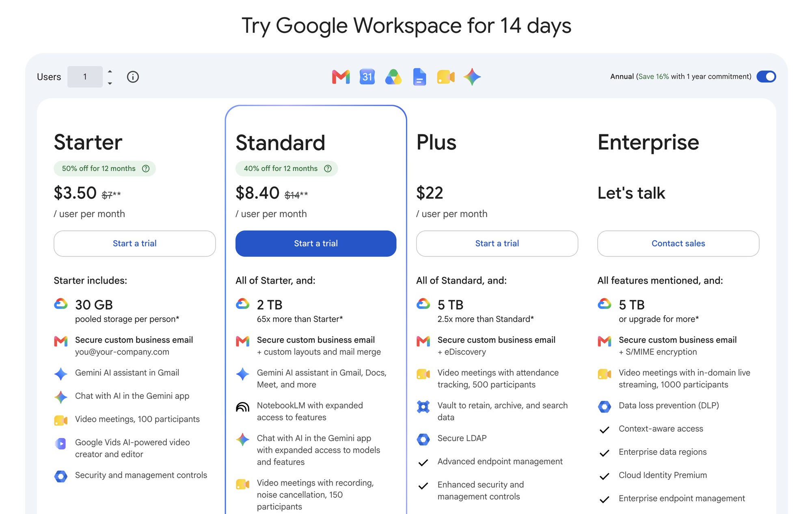The width and height of the screenshot is (812, 514).
Task: Click the '50% off for 12 months' badge
Action: pos(105,168)
